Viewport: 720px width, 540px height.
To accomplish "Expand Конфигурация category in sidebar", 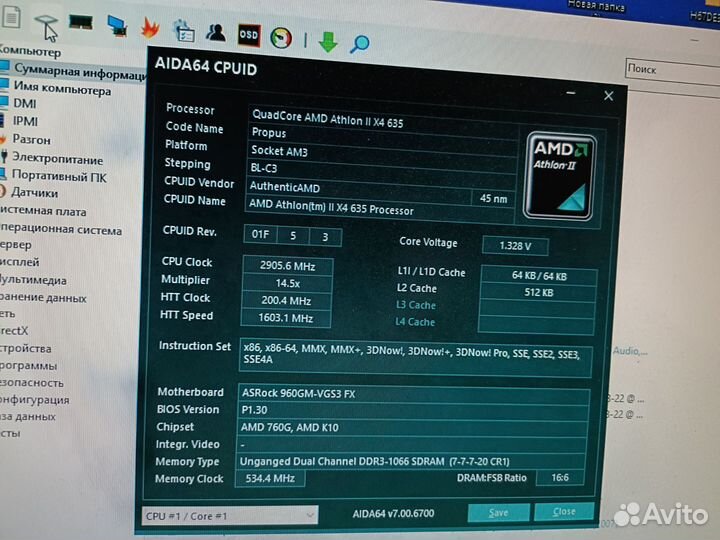I will [x=34, y=399].
